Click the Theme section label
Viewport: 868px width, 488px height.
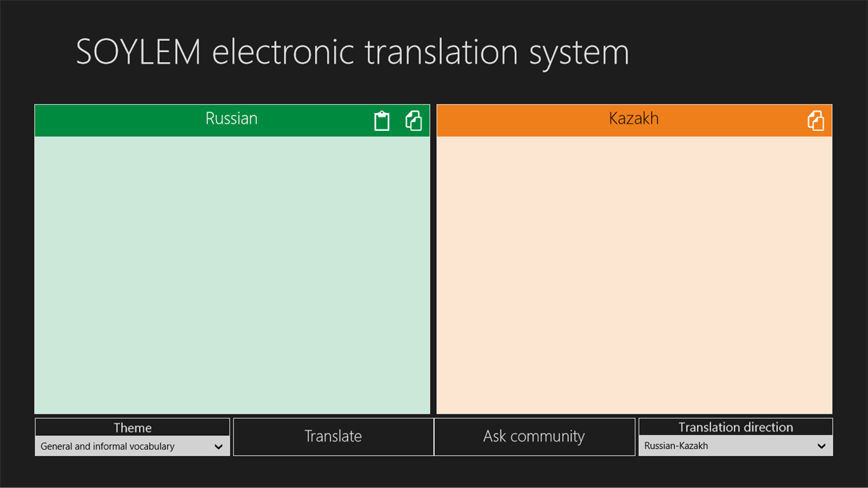click(132, 427)
